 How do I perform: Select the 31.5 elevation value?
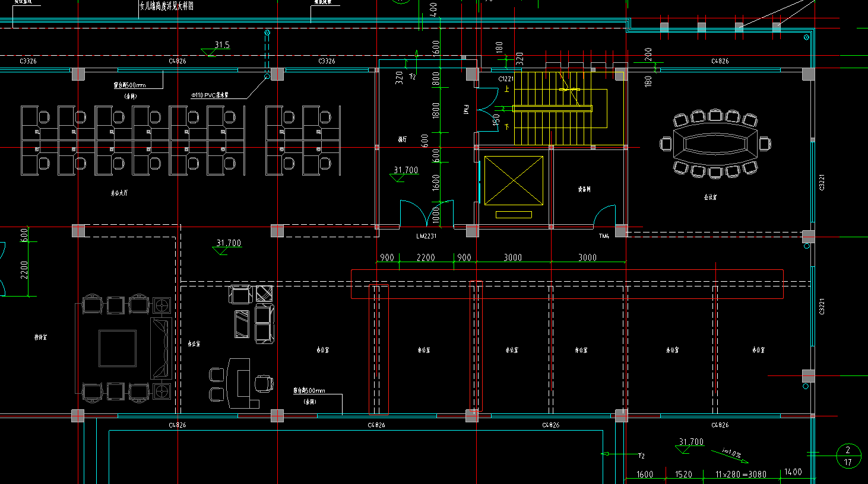pos(222,45)
